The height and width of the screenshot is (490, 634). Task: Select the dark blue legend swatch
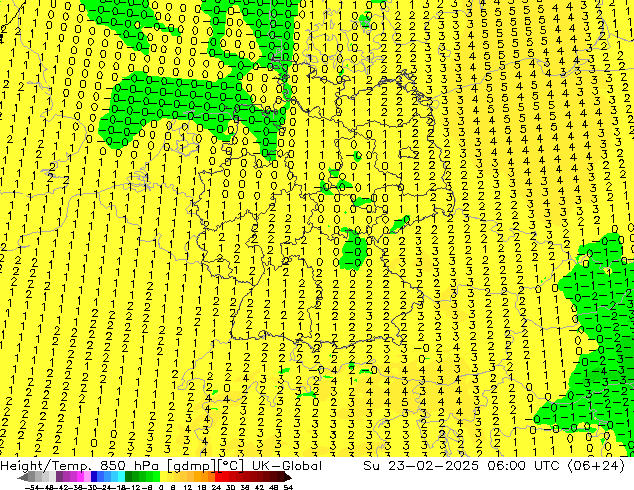pyautogui.click(x=94, y=476)
